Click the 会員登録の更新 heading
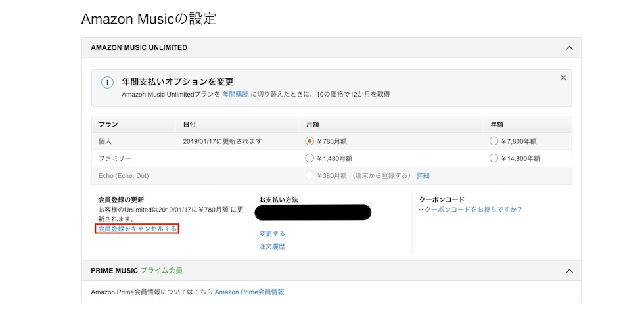This screenshot has width=644, height=312. 121,200
